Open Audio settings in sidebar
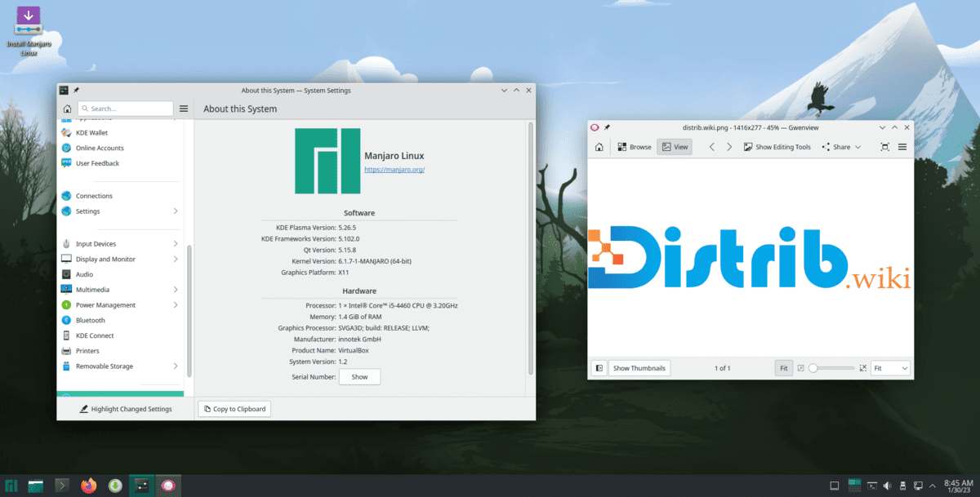This screenshot has width=980, height=497. click(84, 274)
